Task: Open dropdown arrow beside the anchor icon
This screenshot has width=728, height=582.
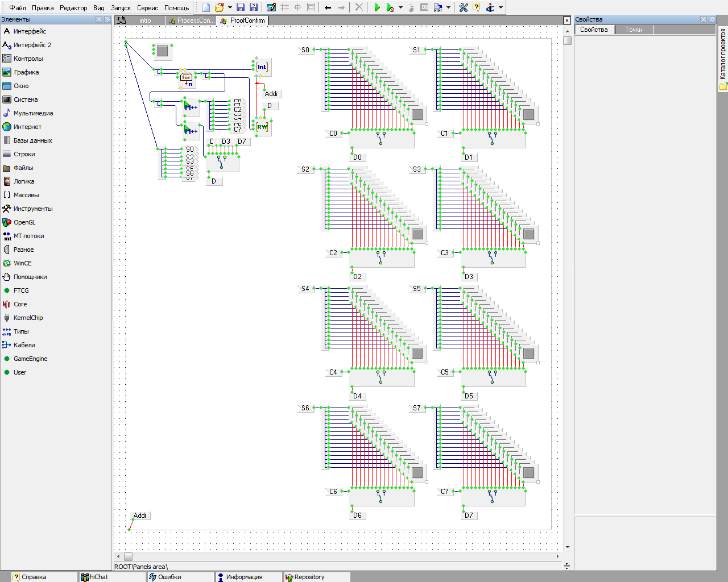Action: tap(500, 7)
